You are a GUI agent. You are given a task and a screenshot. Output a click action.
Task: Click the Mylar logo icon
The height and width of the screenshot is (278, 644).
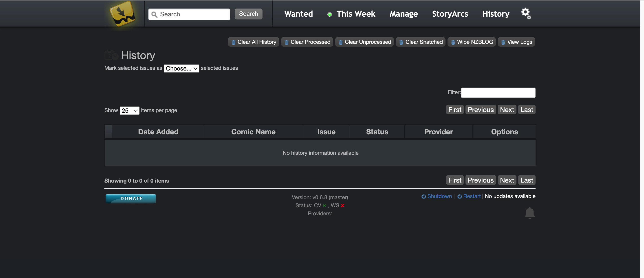[x=123, y=14]
